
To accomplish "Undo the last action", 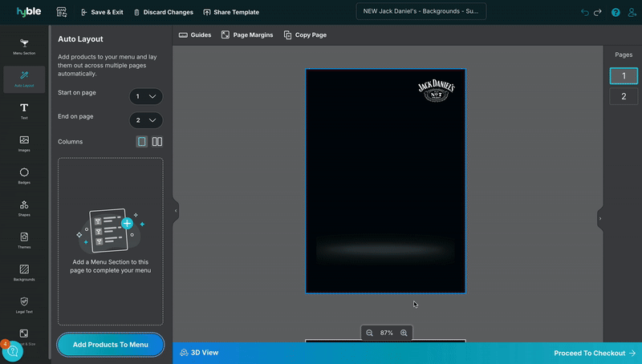I will click(x=585, y=12).
